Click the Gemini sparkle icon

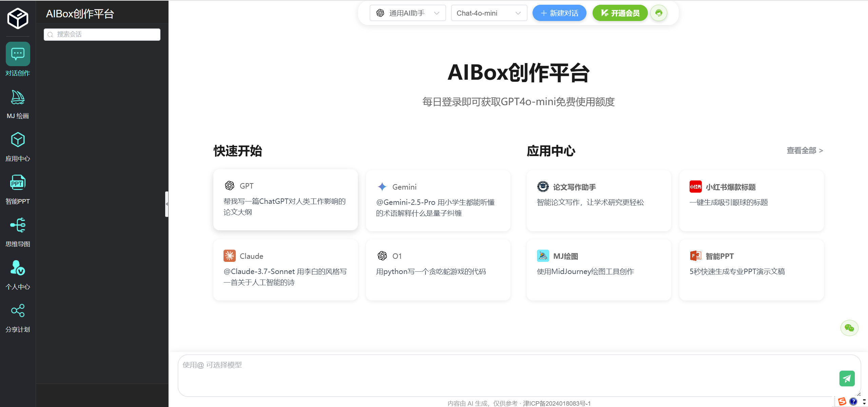tap(382, 187)
